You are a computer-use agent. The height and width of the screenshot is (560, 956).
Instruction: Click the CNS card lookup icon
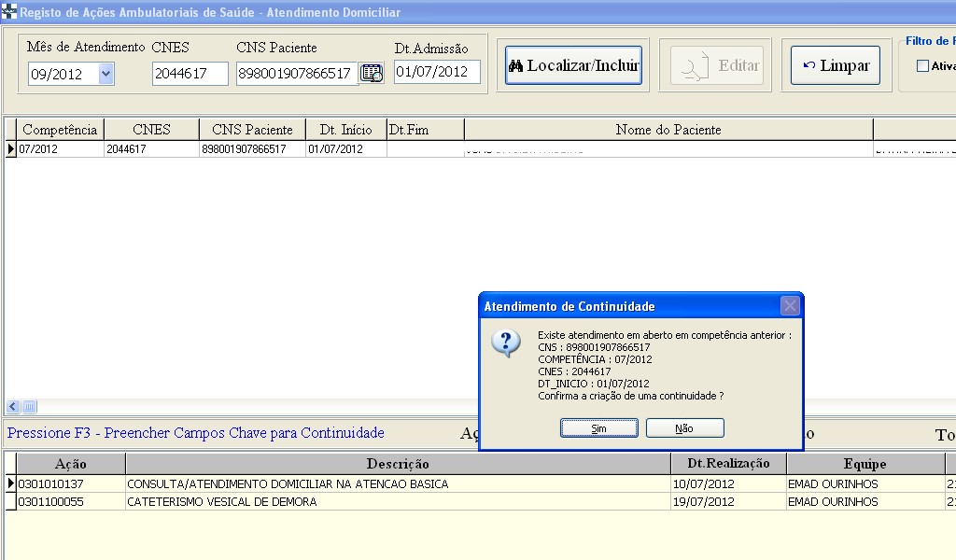coord(372,74)
